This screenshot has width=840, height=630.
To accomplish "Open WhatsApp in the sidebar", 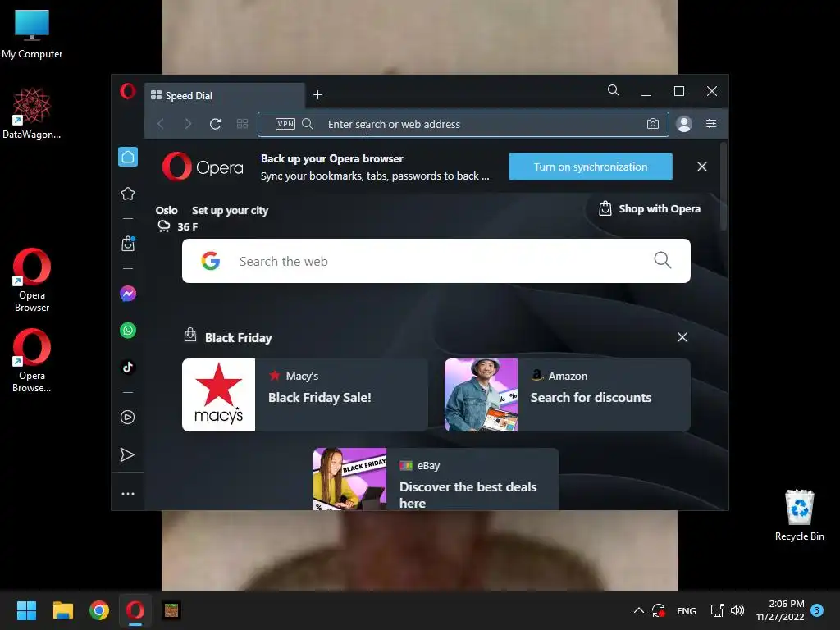I will pos(128,331).
